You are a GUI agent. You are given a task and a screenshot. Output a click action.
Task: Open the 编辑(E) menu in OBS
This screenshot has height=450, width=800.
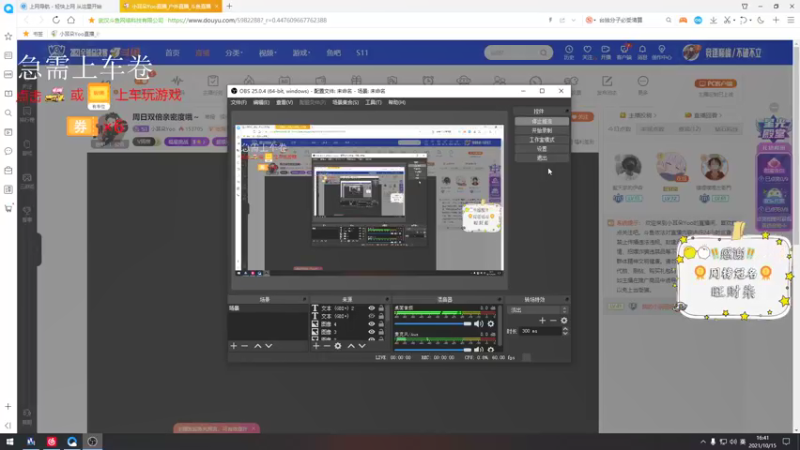(261, 103)
